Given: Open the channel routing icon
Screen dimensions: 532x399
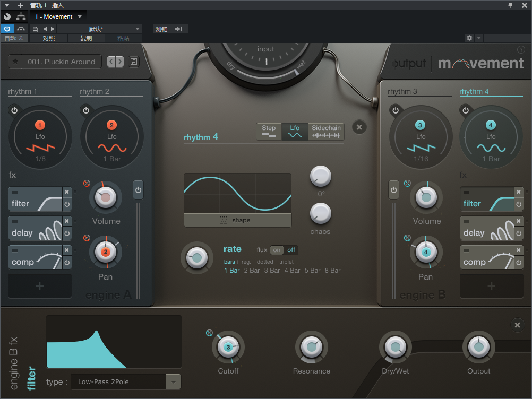Looking at the screenshot, I should [x=21, y=16].
